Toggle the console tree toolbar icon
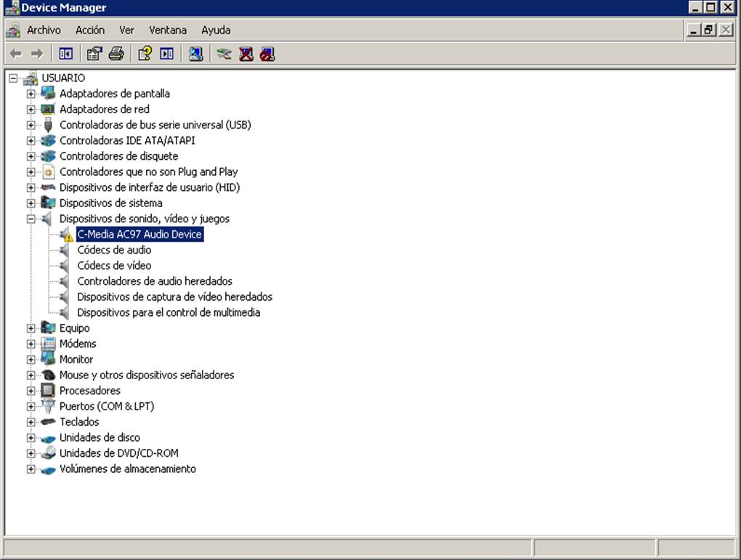741x560 pixels. point(65,54)
